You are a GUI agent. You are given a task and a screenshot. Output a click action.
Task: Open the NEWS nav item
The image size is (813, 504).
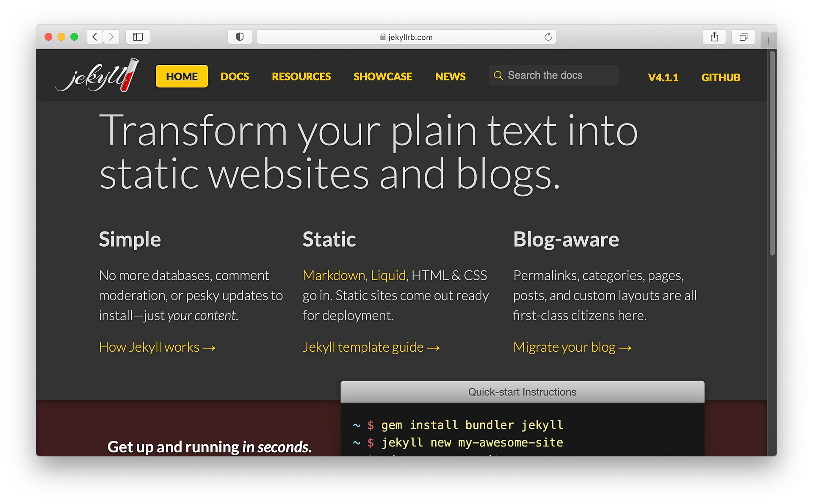coord(450,77)
